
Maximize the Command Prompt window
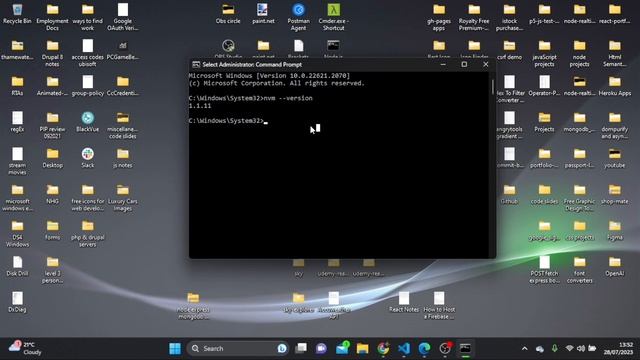point(464,64)
